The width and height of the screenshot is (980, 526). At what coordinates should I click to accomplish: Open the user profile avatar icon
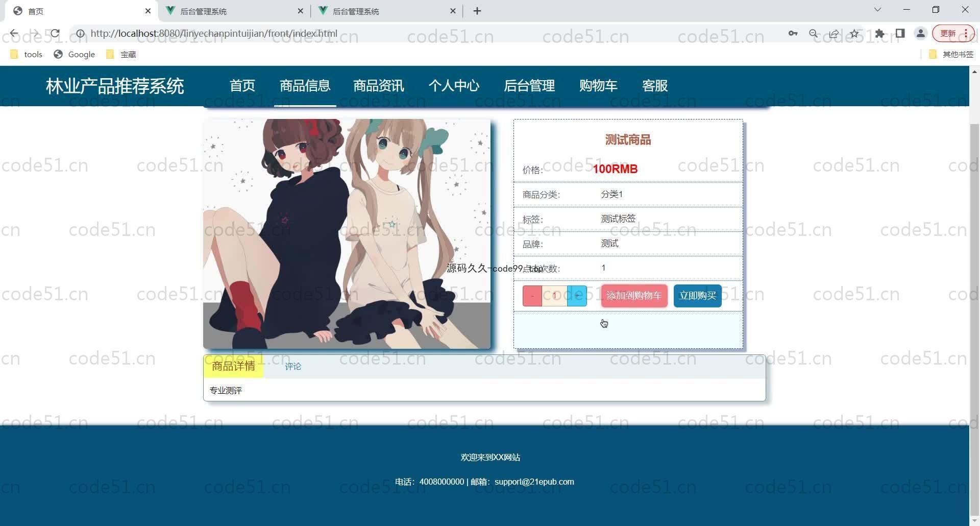920,34
